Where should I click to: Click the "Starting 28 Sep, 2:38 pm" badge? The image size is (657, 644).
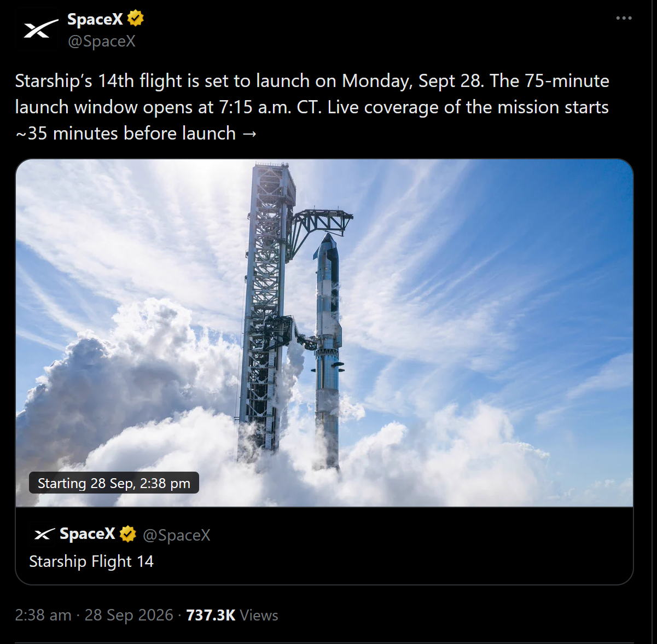(114, 483)
